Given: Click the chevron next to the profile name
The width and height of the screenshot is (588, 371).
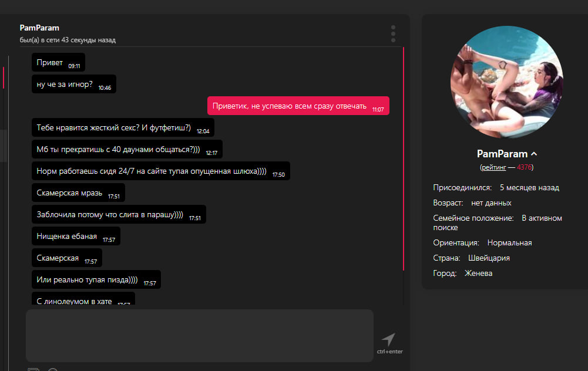Looking at the screenshot, I should point(534,154).
